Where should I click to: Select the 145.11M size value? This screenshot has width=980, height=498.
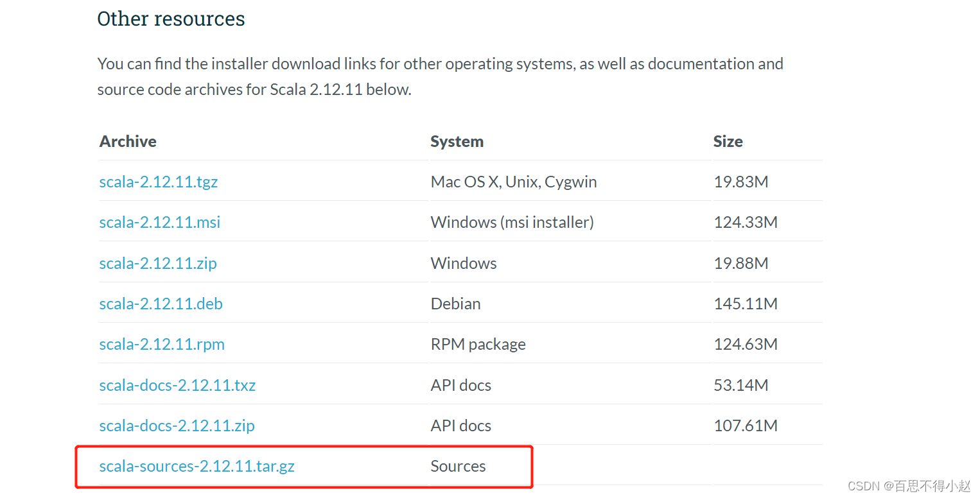pyautogui.click(x=746, y=304)
